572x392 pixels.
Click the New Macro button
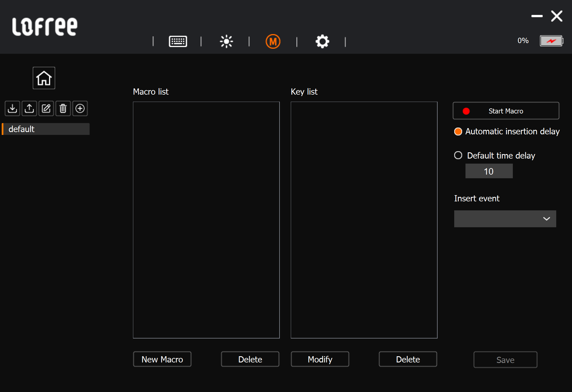tap(162, 359)
